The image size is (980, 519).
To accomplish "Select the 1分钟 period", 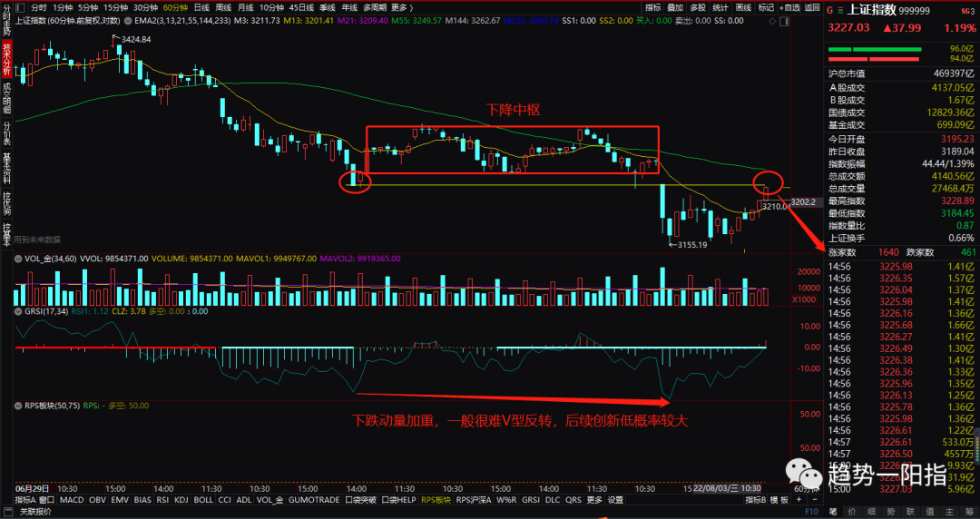I will (63, 7).
